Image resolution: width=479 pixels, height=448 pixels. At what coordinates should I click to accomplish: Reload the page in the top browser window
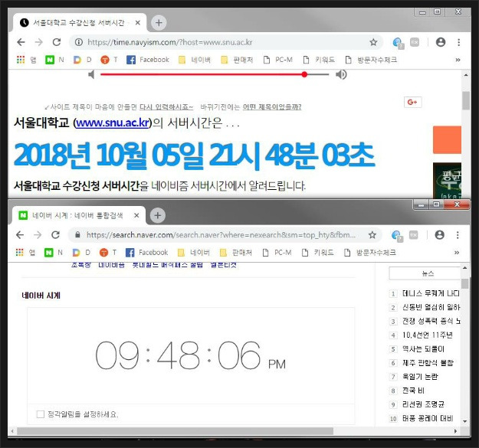pos(57,42)
